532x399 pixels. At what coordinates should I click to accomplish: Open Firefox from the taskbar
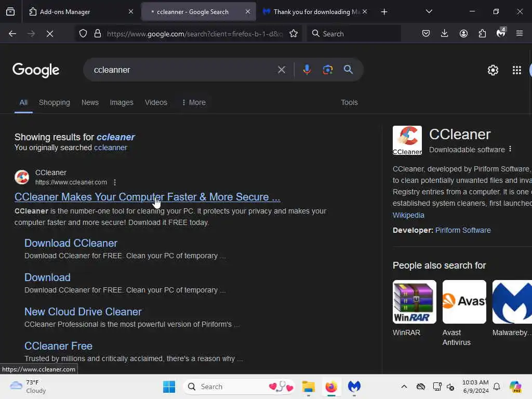click(331, 387)
